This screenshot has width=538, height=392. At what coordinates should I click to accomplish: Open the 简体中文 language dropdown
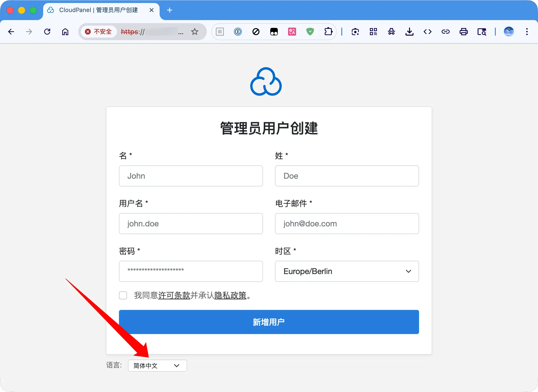tap(157, 366)
